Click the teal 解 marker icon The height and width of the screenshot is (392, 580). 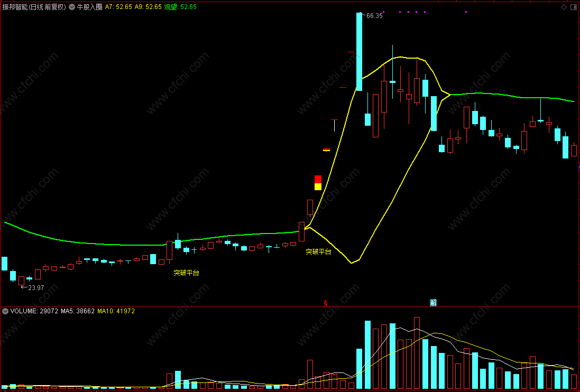click(433, 303)
